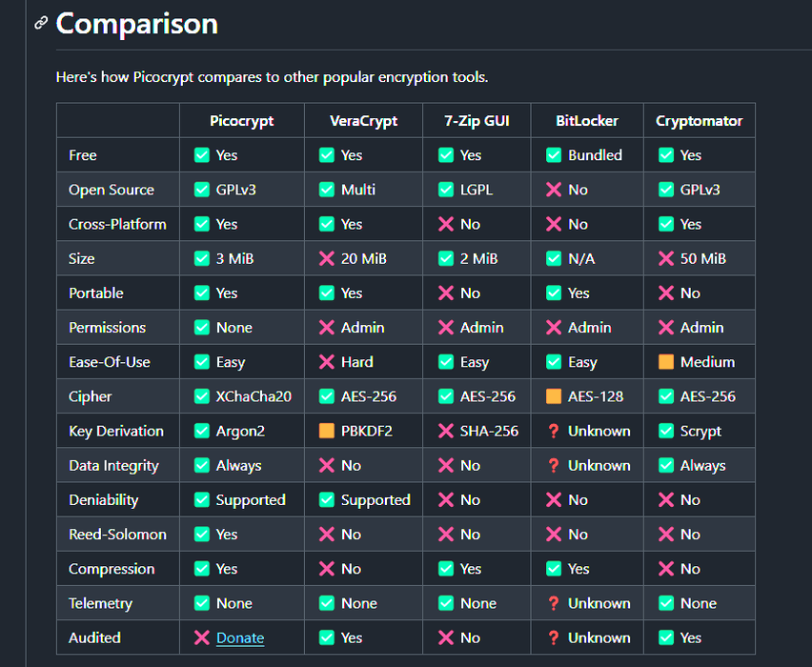The width and height of the screenshot is (812, 667).
Task: Open the Donate link in Audited row
Action: pyautogui.click(x=240, y=637)
